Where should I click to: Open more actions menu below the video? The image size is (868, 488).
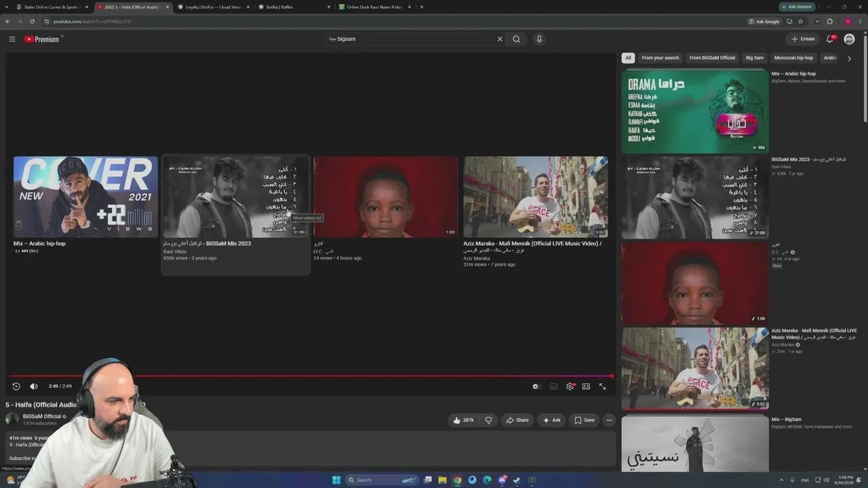(x=609, y=420)
